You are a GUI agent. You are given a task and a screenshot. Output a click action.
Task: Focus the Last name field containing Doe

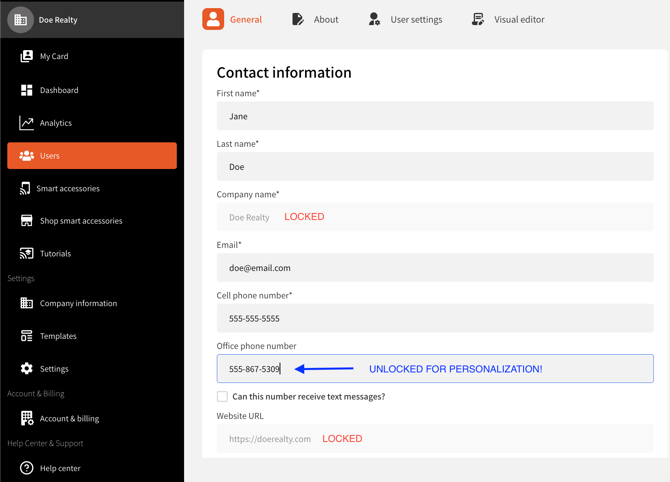[x=435, y=166]
